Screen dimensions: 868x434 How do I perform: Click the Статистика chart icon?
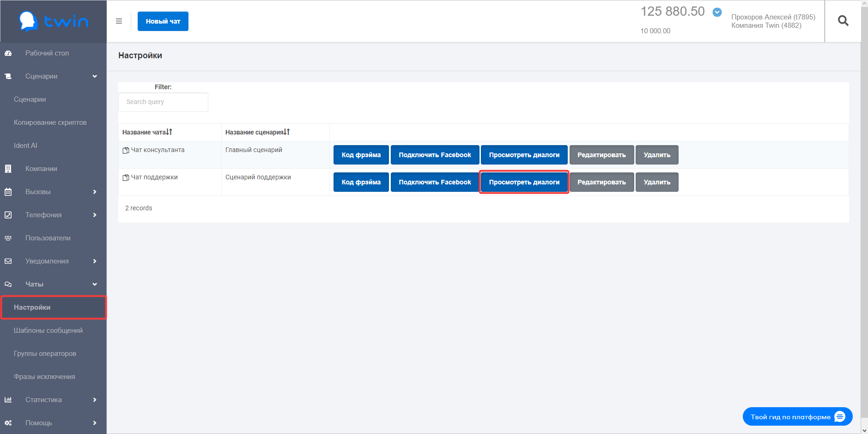click(8, 400)
